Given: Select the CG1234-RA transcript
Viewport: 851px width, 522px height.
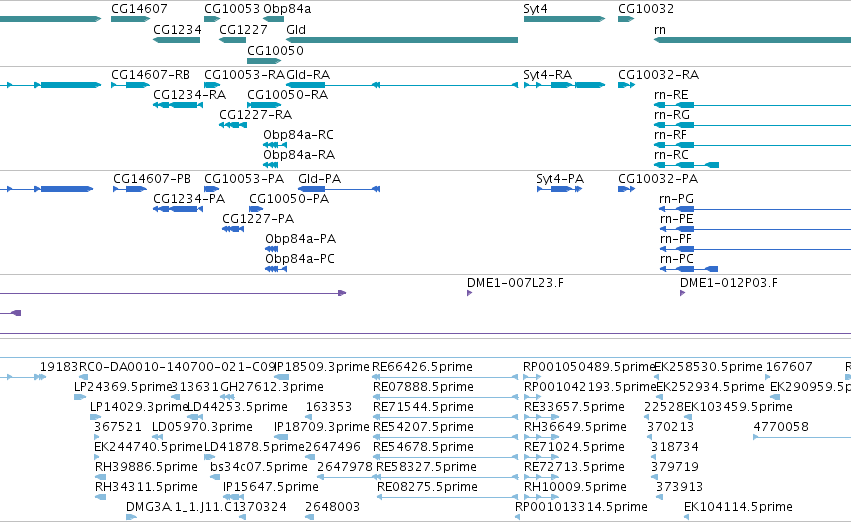Looking at the screenshot, I should point(178,105).
